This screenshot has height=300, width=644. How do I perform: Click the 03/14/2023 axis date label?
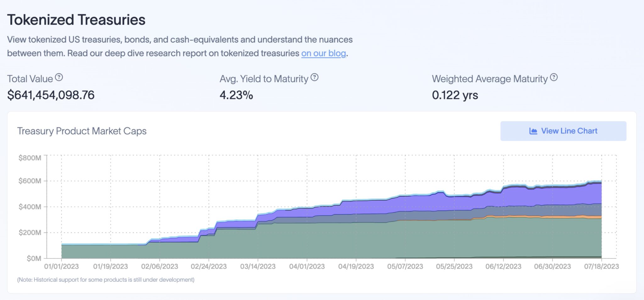click(x=258, y=267)
